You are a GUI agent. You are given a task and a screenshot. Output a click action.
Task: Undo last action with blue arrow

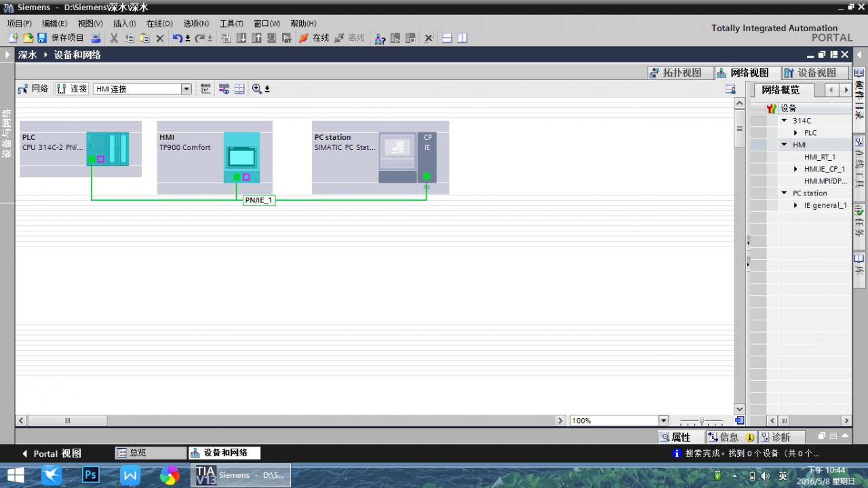177,38
